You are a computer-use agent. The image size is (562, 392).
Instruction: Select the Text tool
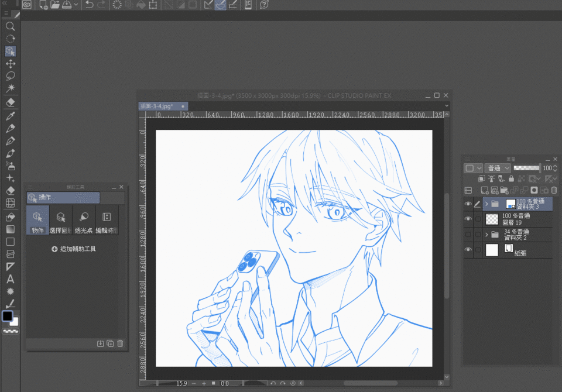11,278
